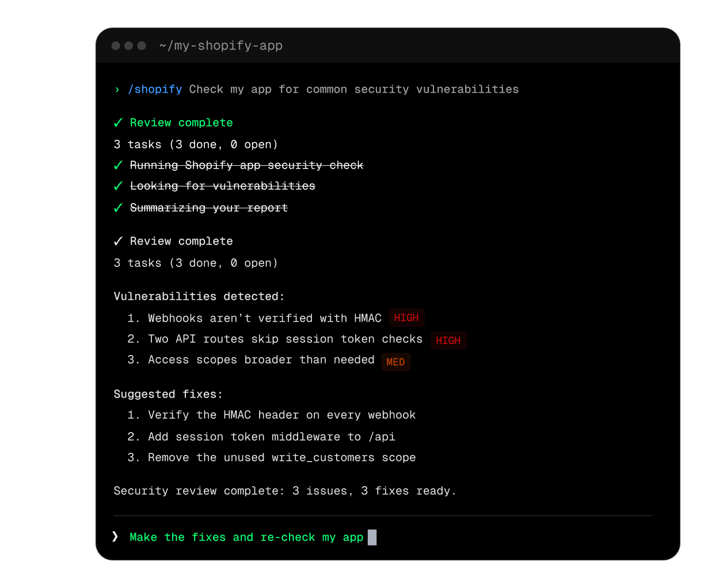Image resolution: width=708 pixels, height=588 pixels.
Task: Click struck-through 'Summarizing your report'
Action: point(209,208)
